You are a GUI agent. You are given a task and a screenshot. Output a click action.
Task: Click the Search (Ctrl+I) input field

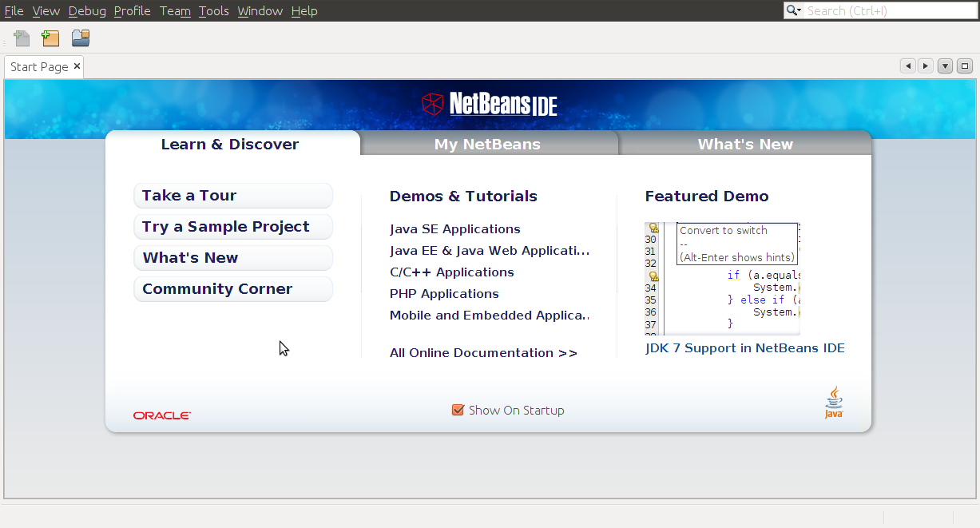(x=890, y=10)
